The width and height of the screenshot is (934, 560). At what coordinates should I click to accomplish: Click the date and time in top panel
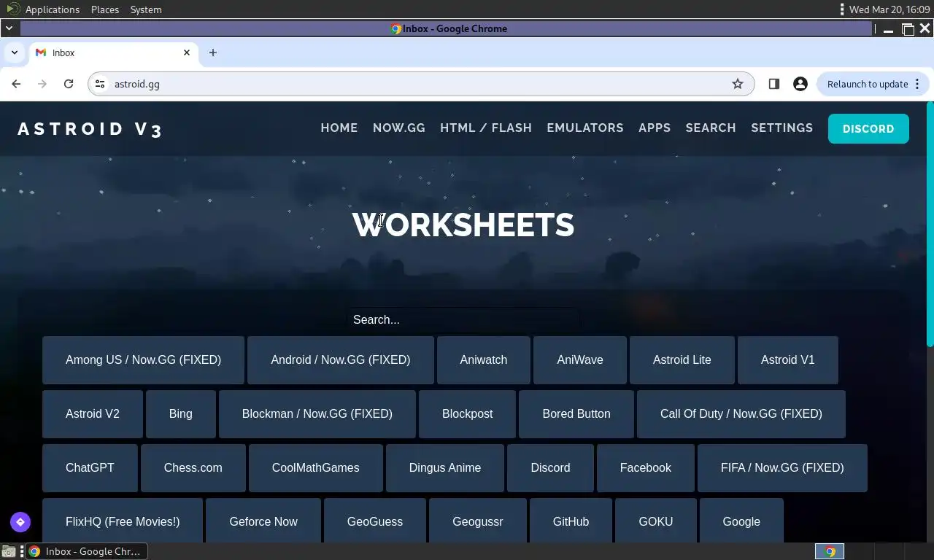(x=889, y=9)
